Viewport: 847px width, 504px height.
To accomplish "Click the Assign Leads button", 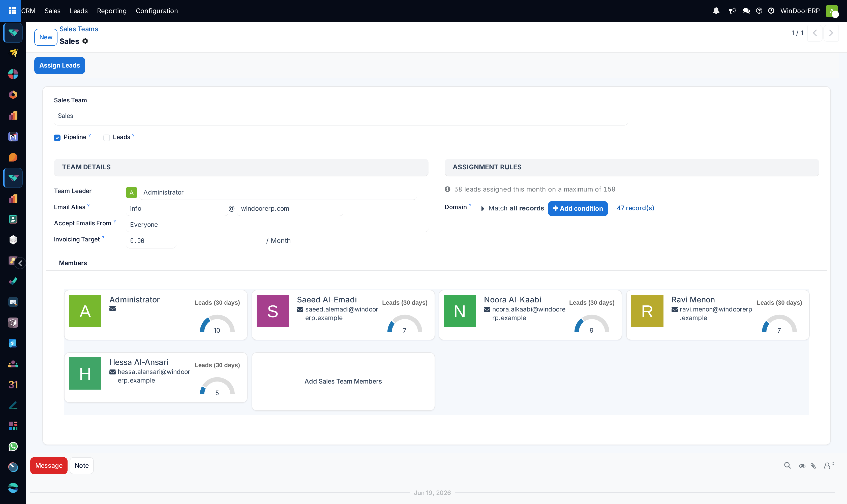I will 59,65.
